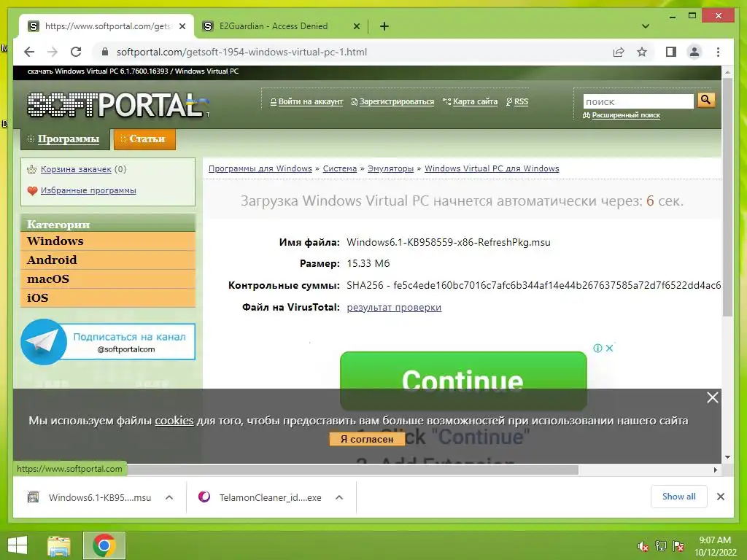
Task: Open the tab search chevron
Action: (x=646, y=26)
